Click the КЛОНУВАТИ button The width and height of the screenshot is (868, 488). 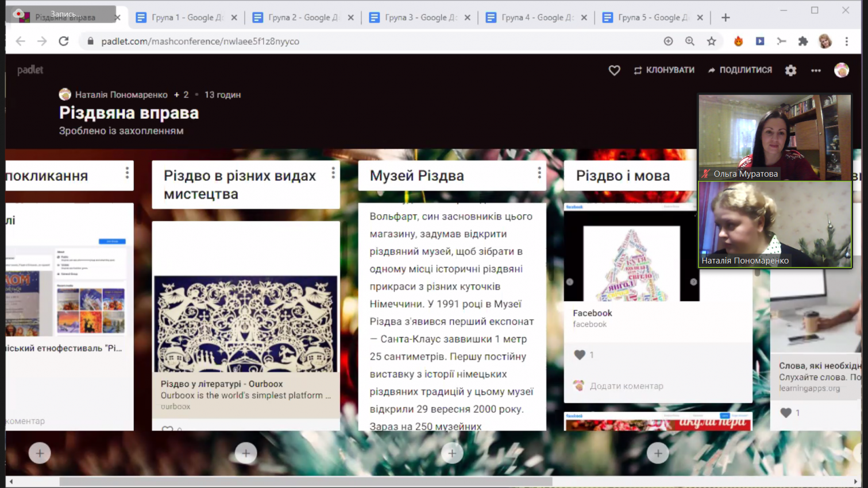[664, 70]
